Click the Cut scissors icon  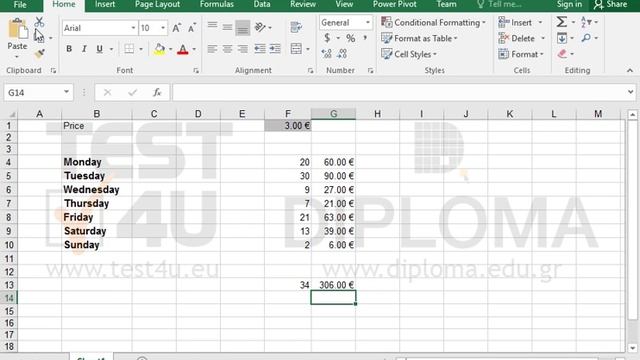[39, 22]
